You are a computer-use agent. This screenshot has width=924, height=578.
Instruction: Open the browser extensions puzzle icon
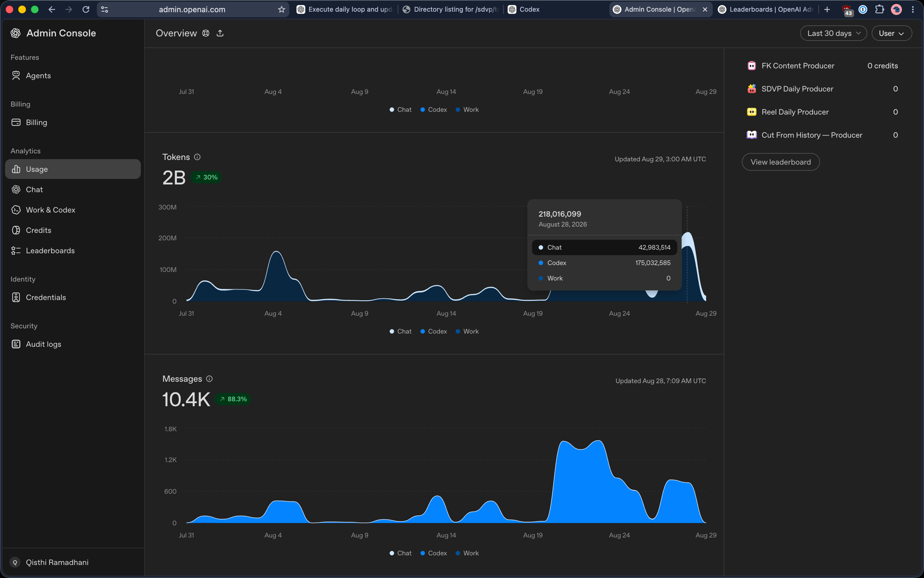(x=880, y=9)
